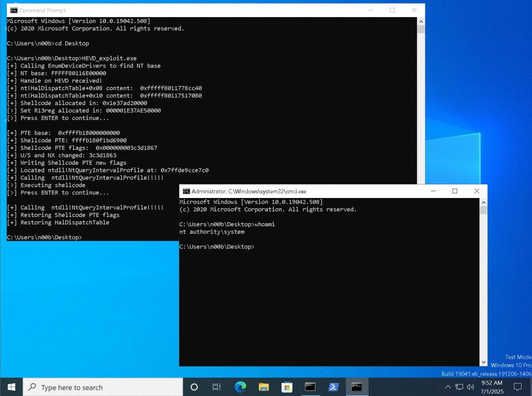Close the background Command Prompt window
The height and width of the screenshot is (396, 532).
pyautogui.click(x=414, y=10)
